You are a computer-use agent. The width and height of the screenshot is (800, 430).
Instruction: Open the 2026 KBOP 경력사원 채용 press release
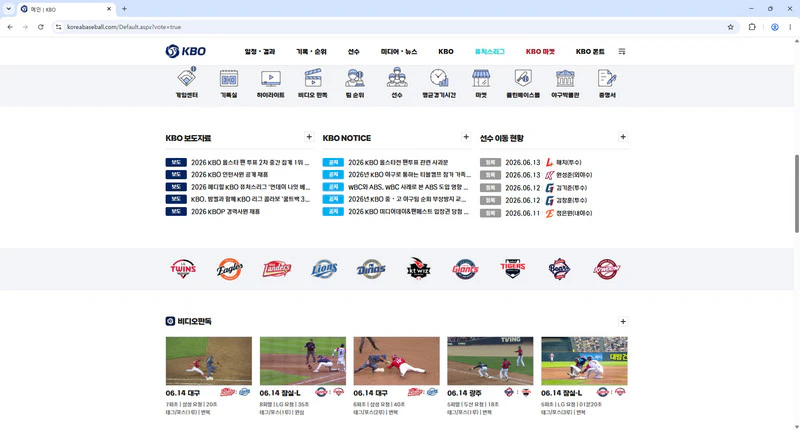click(226, 212)
